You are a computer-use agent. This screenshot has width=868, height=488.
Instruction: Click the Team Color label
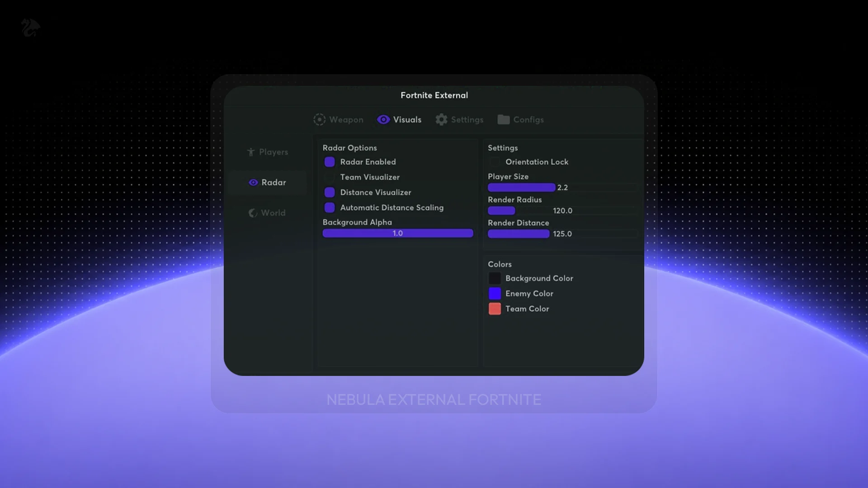(x=527, y=309)
